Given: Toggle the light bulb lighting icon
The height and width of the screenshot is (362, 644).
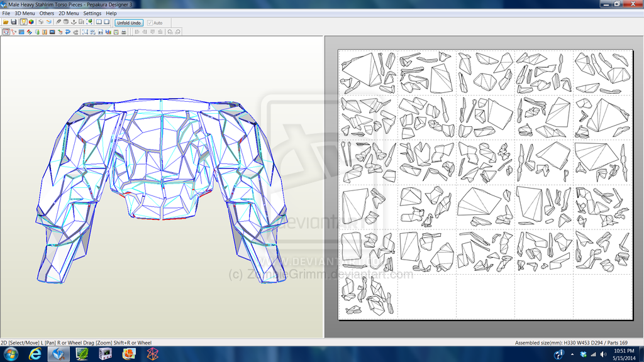Looking at the screenshot, I should 23,22.
